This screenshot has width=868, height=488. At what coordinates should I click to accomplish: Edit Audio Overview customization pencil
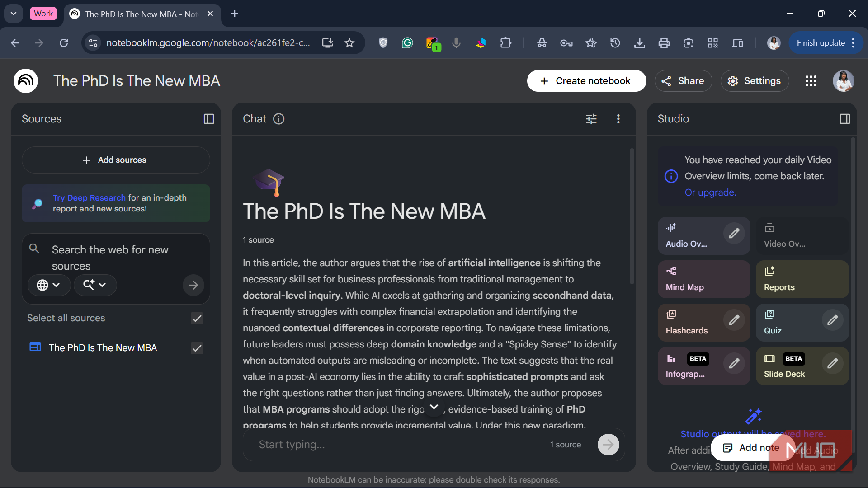[x=734, y=233]
